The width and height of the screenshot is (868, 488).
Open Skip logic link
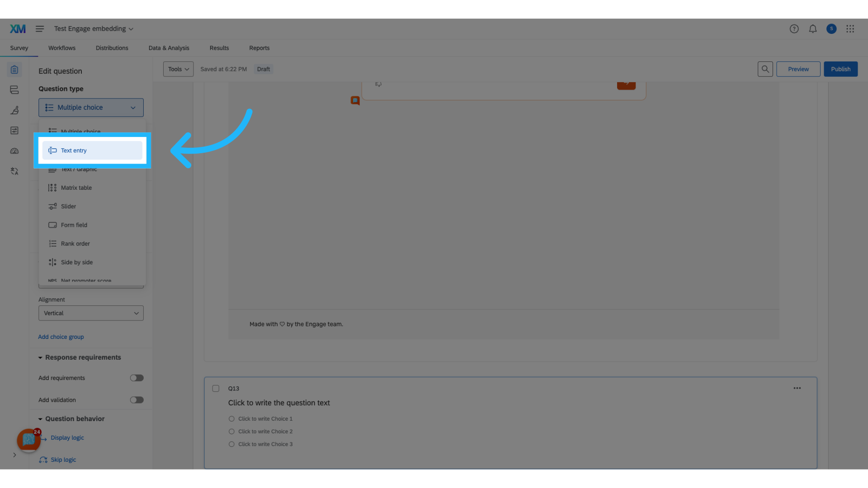click(x=63, y=460)
